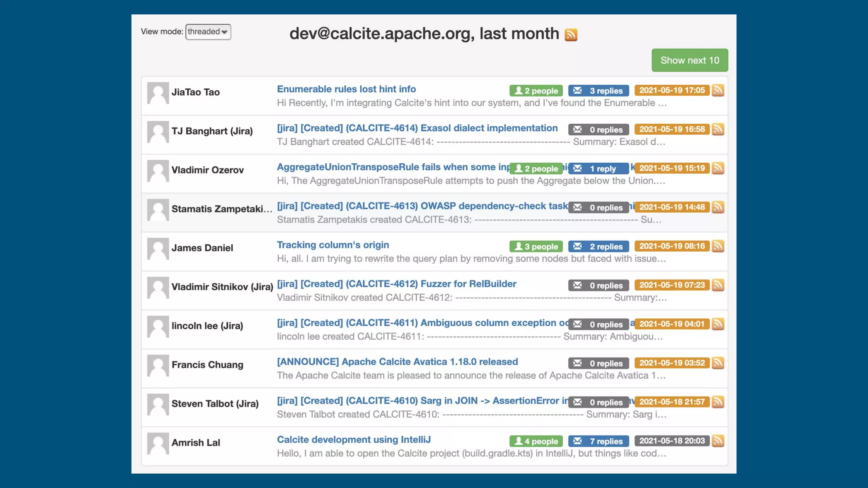Click RSS icon for Enumerable rules thread
The height and width of the screenshot is (488, 868).
718,90
